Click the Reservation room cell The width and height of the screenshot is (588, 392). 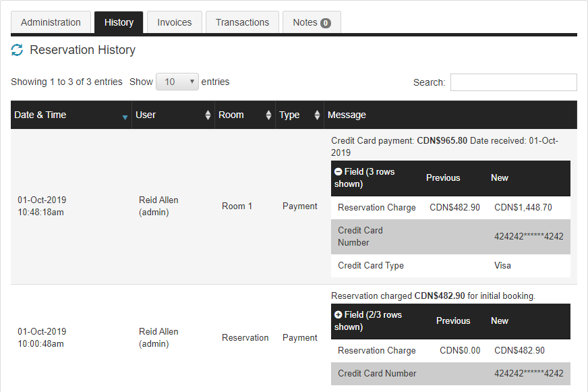(x=245, y=337)
